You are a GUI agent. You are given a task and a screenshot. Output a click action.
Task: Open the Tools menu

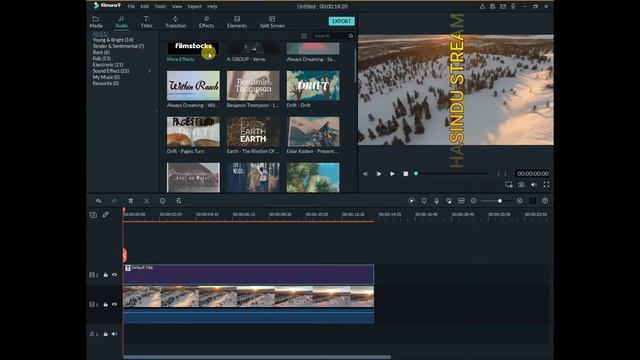pos(160,7)
